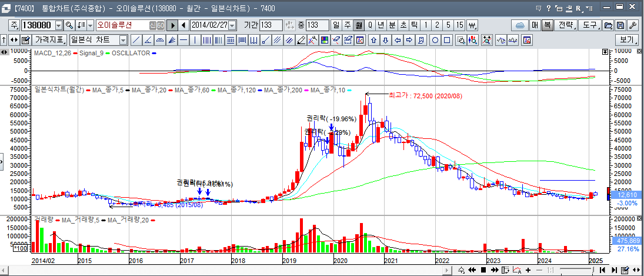Click the next stock play arrow button

(172, 25)
